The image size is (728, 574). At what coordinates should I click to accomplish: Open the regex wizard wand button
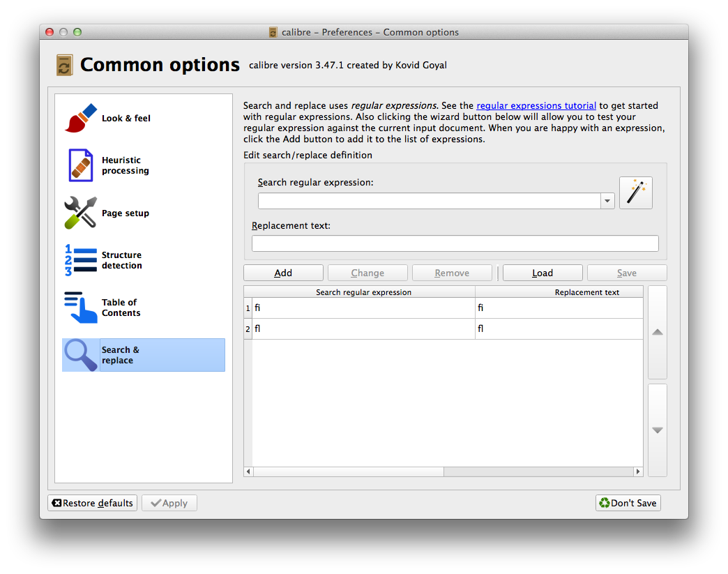pyautogui.click(x=635, y=192)
